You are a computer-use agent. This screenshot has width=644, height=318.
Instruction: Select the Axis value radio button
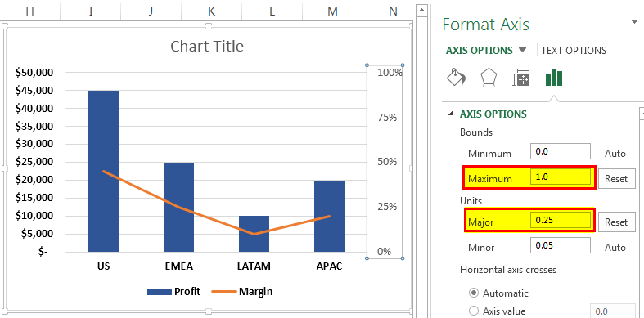tap(474, 311)
